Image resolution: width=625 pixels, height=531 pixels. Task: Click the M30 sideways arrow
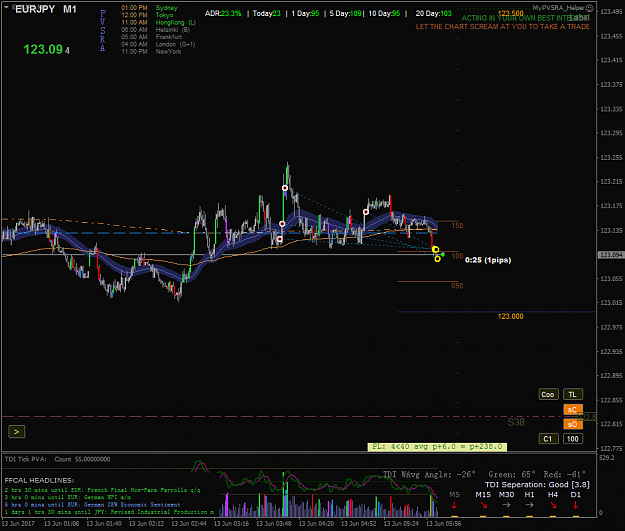(506, 505)
